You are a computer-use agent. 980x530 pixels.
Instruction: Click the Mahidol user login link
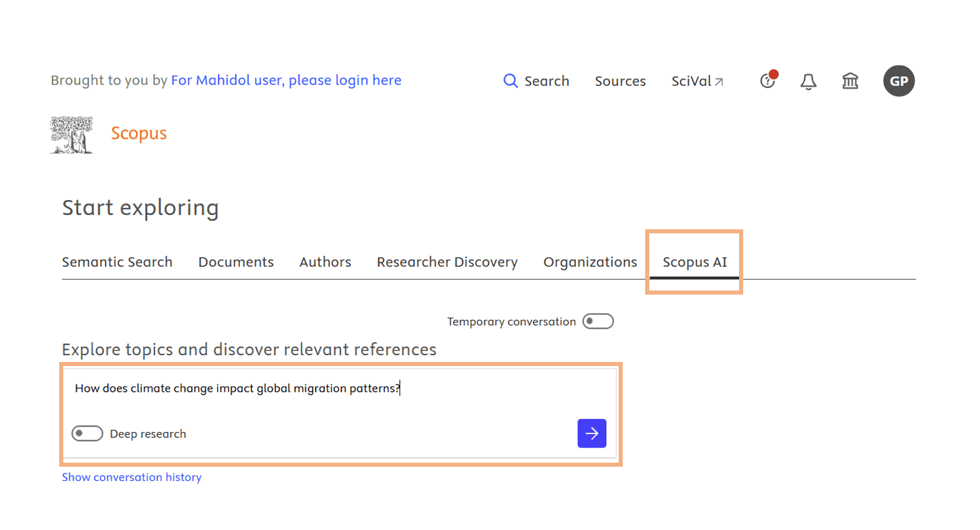[286, 80]
